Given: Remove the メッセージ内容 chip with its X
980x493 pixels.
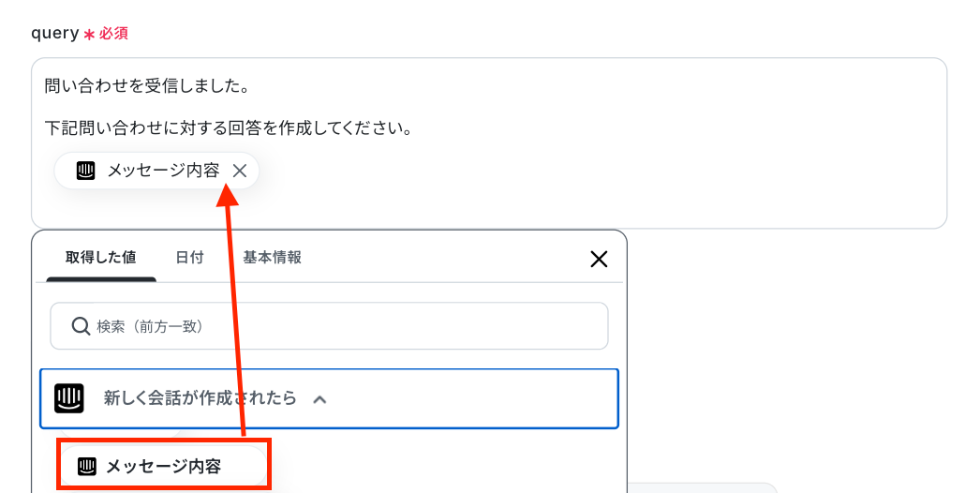Looking at the screenshot, I should (x=239, y=171).
